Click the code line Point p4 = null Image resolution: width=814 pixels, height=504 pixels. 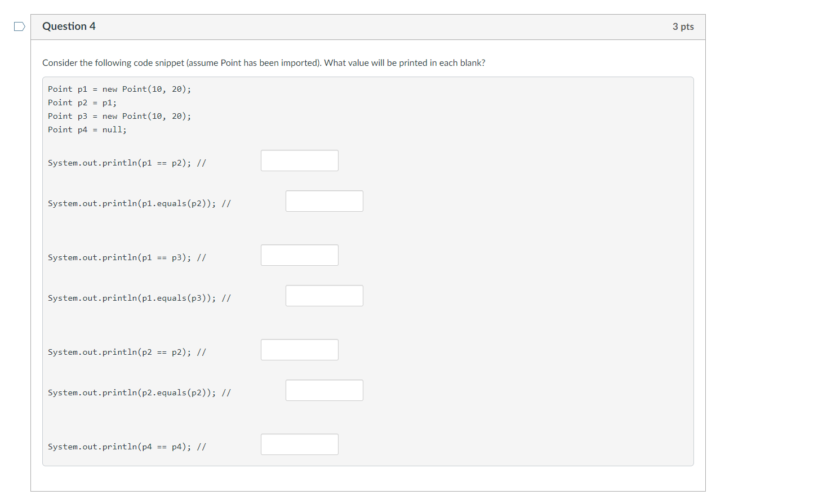click(87, 130)
